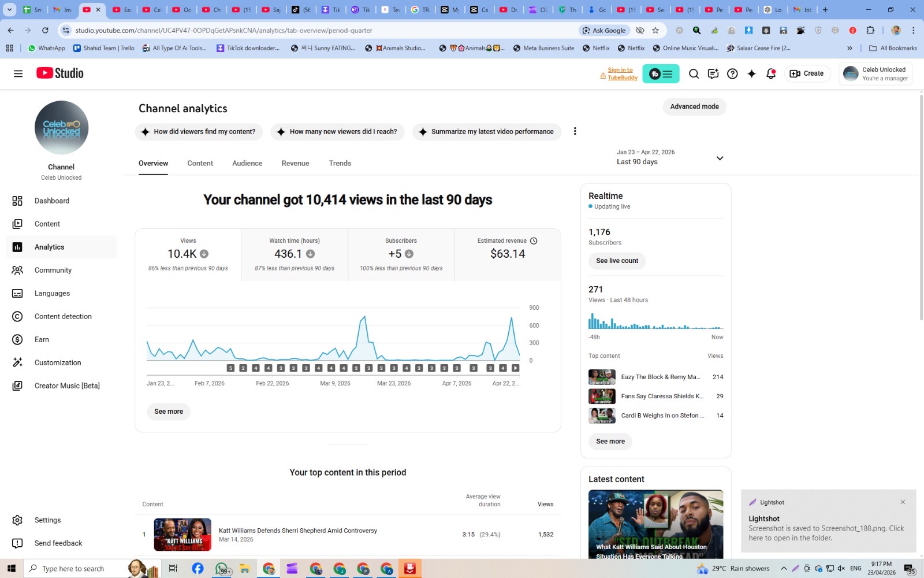The width and height of the screenshot is (924, 578).
Task: Toggle the TubeBuddy menu button
Action: tap(661, 73)
